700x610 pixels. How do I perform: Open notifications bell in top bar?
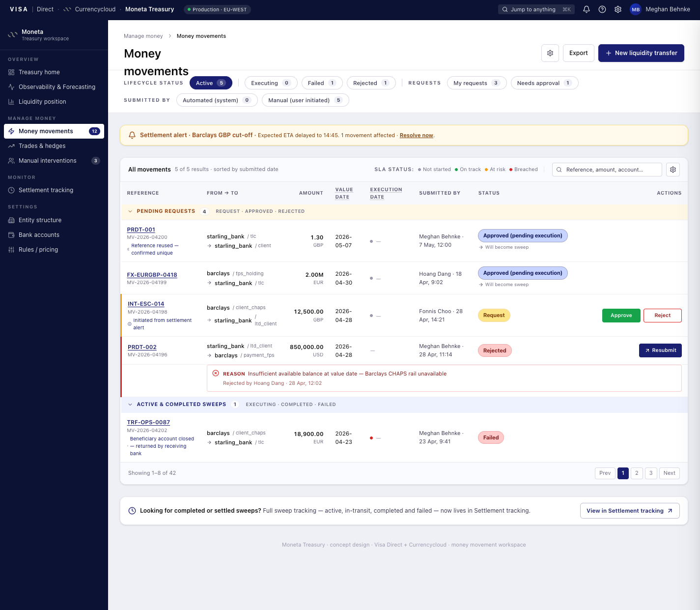point(587,9)
